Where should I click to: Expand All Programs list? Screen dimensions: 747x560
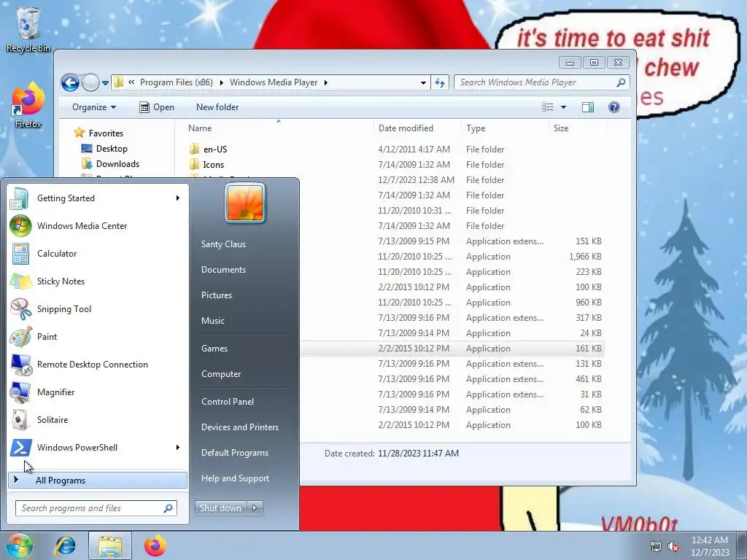pos(98,480)
